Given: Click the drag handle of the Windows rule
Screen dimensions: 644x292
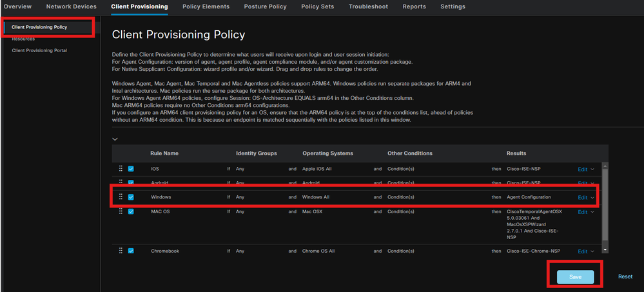Looking at the screenshot, I should pos(121,197).
